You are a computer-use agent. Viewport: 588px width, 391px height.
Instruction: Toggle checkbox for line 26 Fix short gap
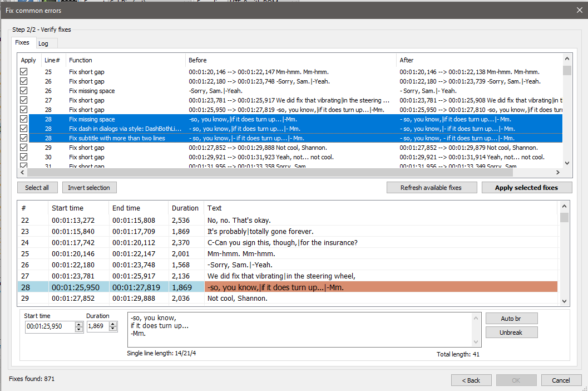(23, 81)
